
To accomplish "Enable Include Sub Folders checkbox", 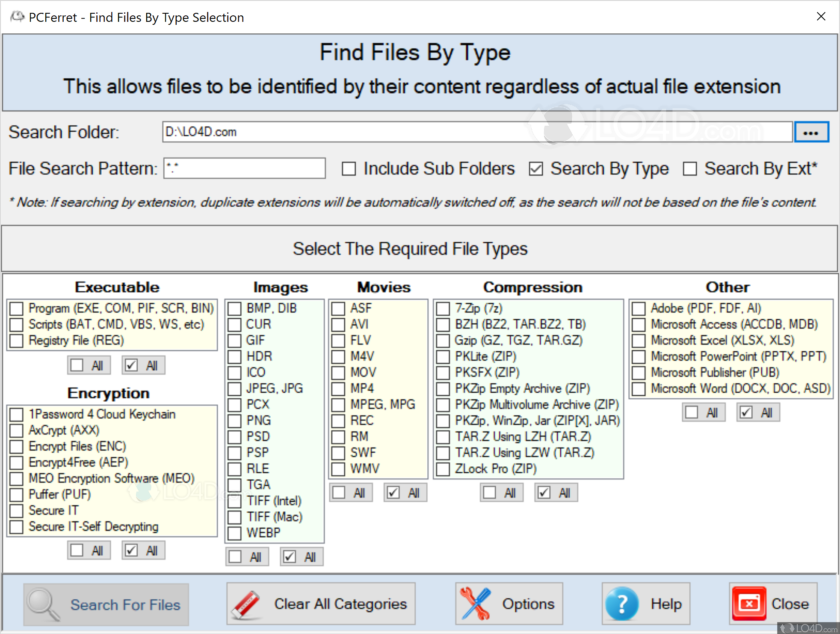I will point(349,169).
